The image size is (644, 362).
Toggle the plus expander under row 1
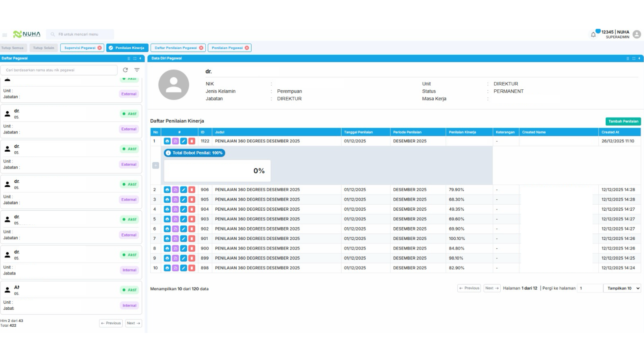[x=156, y=165]
